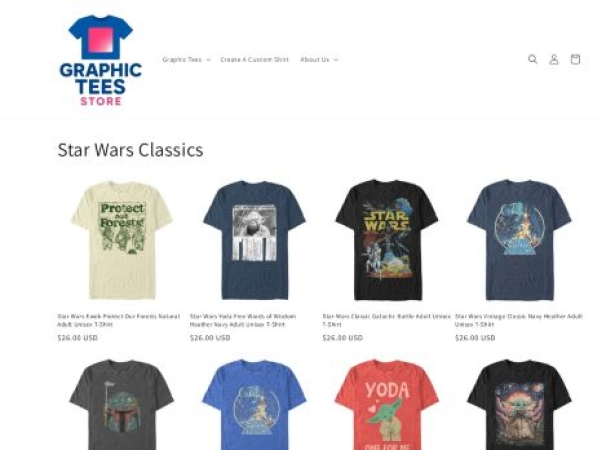Open the royal blue Star Wars poster shirt

click(254, 405)
